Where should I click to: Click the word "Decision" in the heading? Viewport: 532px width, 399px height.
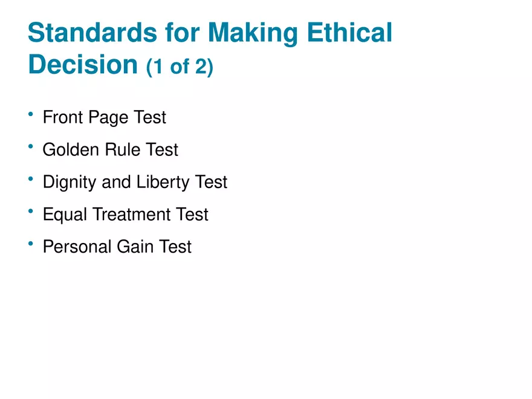point(83,65)
